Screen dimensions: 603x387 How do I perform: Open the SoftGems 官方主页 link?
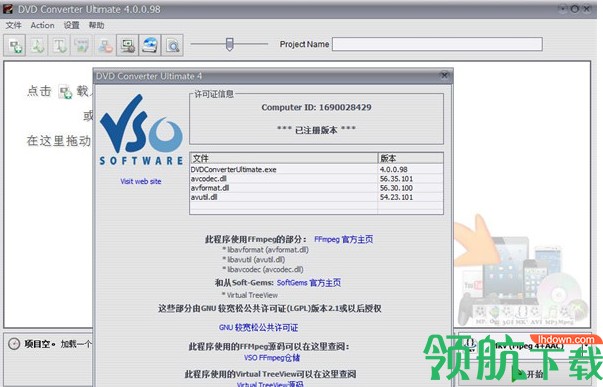[x=309, y=283]
